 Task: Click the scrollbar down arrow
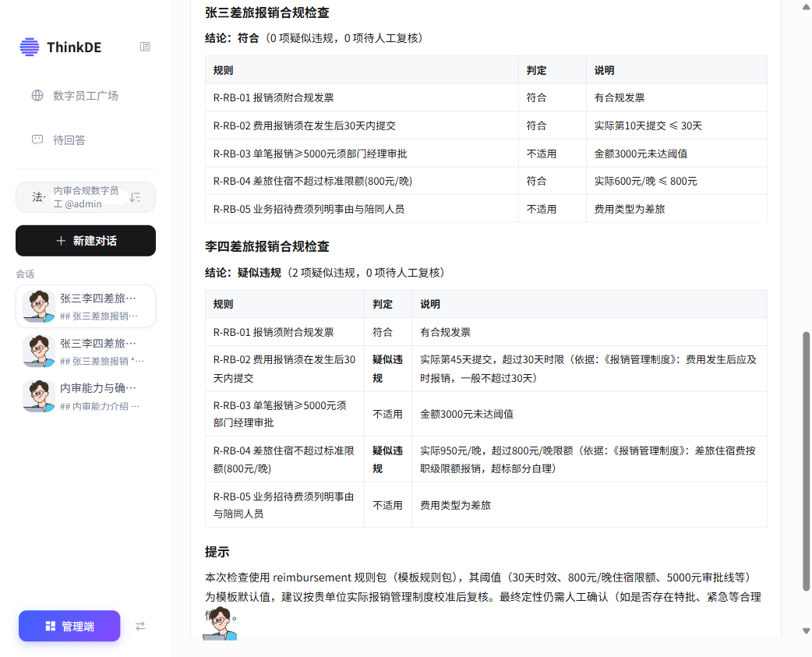pyautogui.click(x=806, y=631)
